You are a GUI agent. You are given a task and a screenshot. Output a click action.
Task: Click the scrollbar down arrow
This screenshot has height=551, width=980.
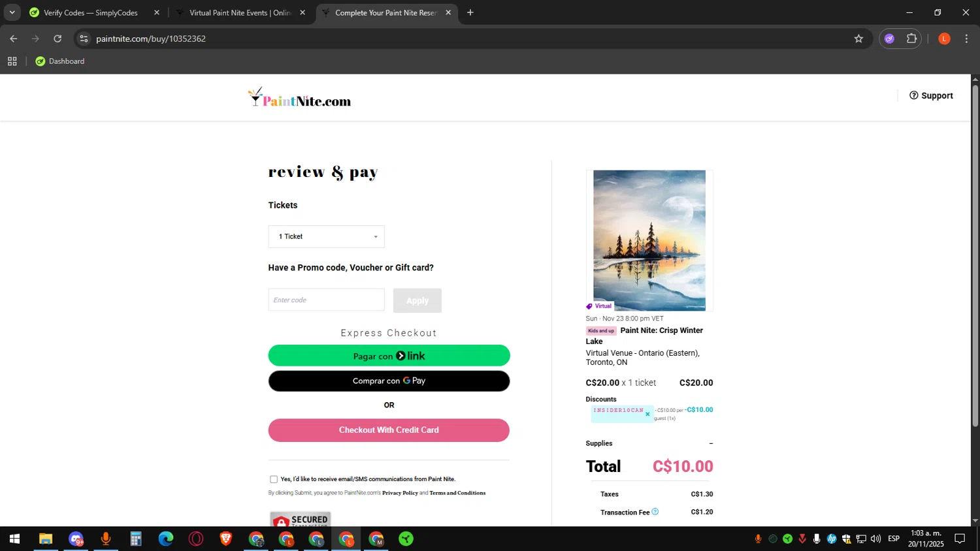pos(975,521)
